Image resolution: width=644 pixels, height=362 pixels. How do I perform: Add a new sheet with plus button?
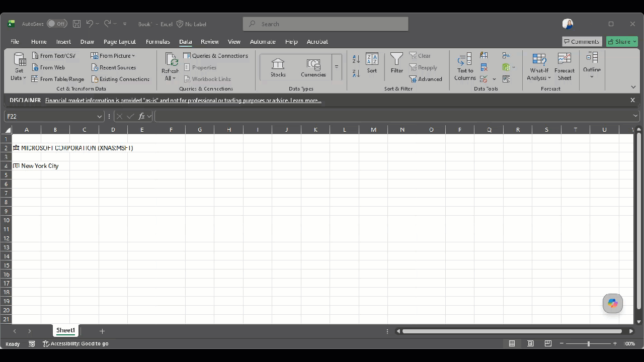coord(102,331)
